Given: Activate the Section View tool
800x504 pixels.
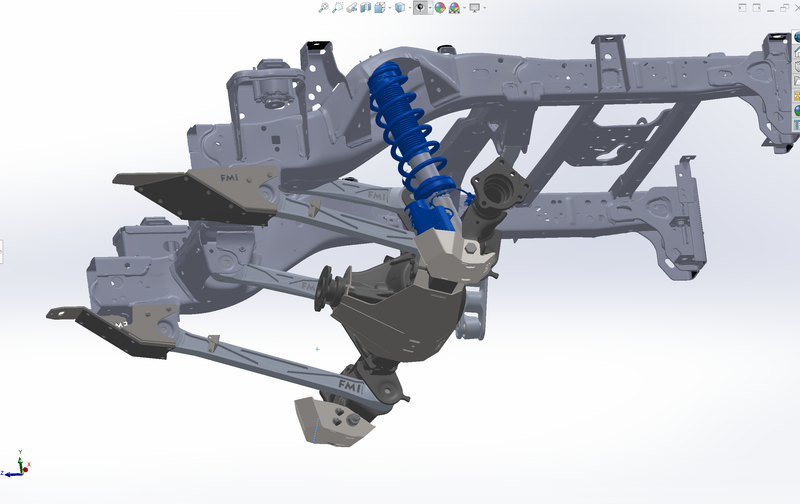Looking at the screenshot, I should tap(365, 7).
